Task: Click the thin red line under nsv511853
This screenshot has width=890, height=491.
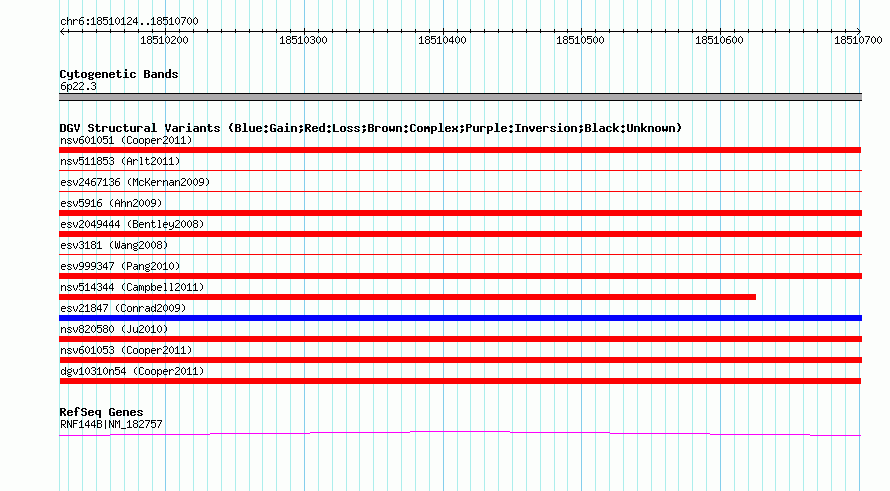Action: coord(460,170)
